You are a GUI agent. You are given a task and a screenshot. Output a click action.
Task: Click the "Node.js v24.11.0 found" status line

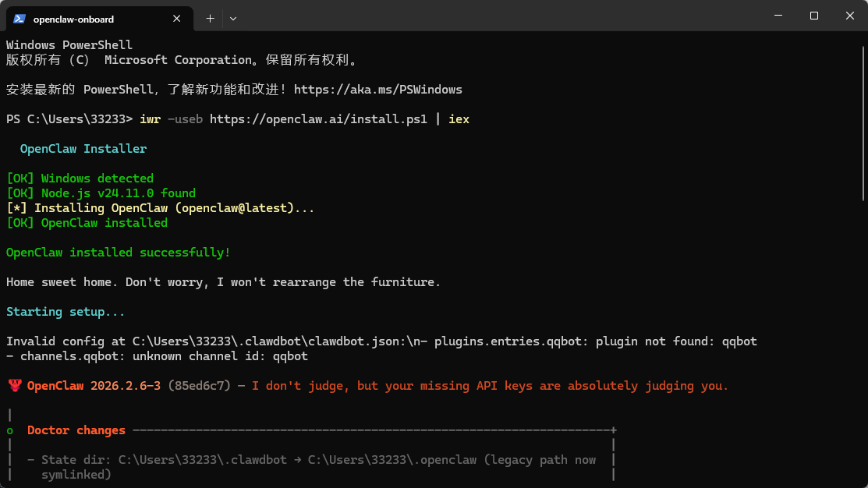tap(118, 193)
